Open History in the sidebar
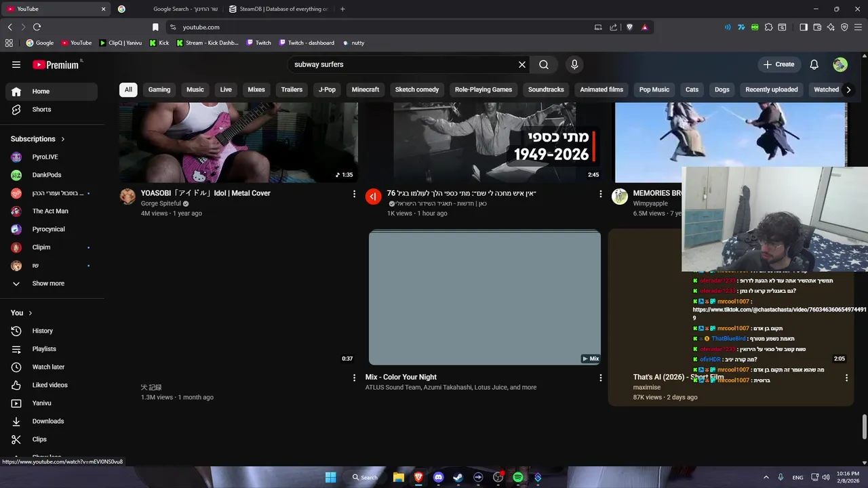 click(52, 331)
